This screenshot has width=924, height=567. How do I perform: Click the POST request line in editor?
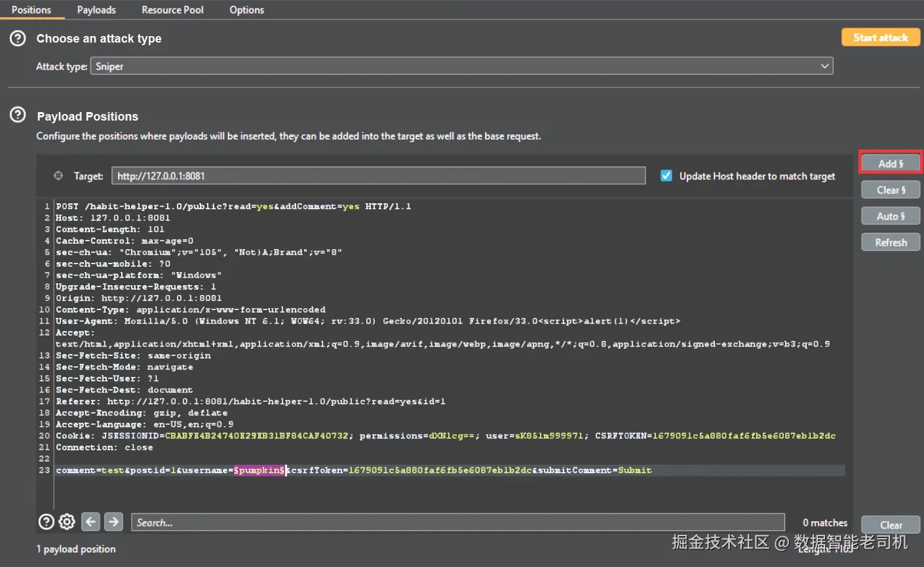pyautogui.click(x=233, y=206)
